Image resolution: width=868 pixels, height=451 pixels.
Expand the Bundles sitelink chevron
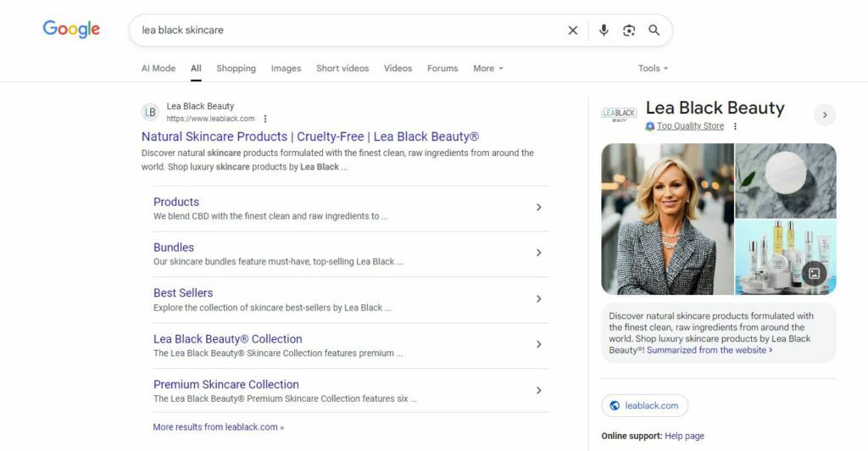tap(538, 253)
